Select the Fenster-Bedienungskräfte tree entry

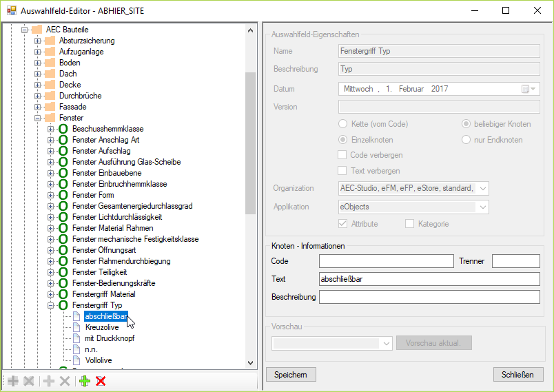pos(114,283)
